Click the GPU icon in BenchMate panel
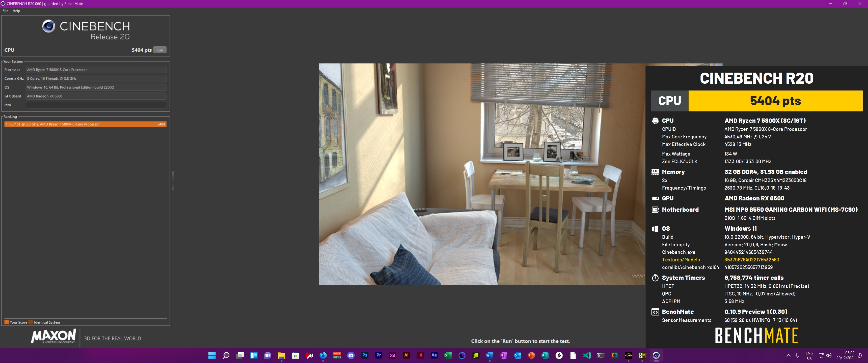 tap(655, 198)
